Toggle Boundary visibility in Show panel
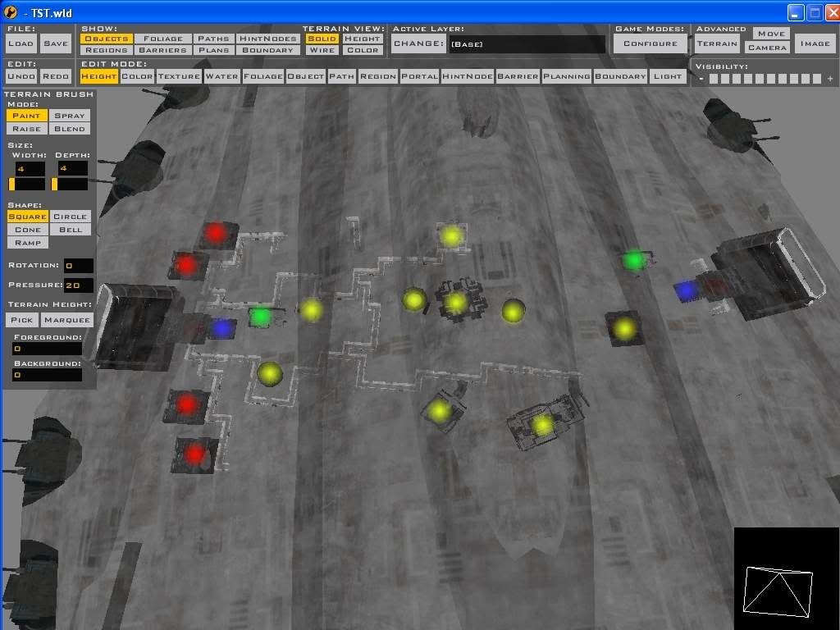Screen dimensions: 840x630 coord(268,50)
